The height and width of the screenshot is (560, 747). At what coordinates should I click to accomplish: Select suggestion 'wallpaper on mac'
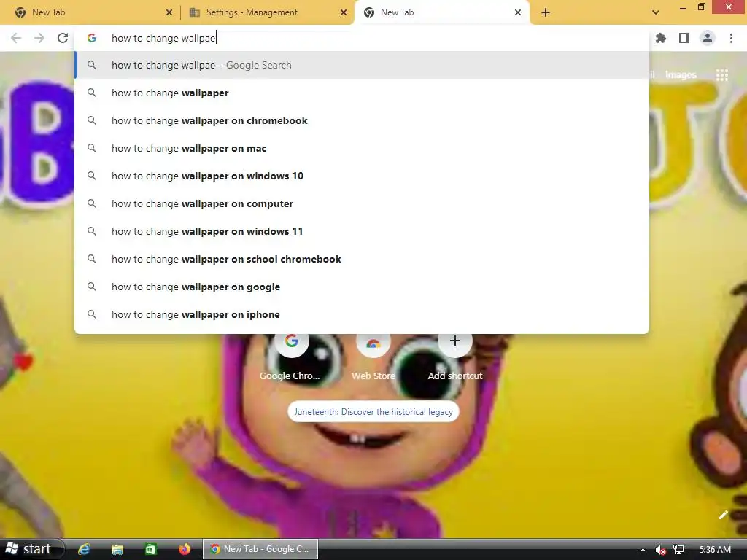pos(362,148)
